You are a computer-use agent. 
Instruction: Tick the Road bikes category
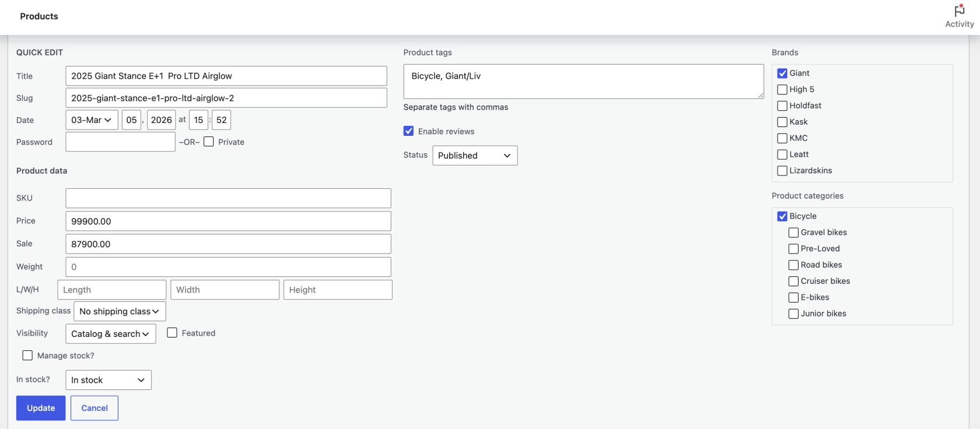click(793, 265)
